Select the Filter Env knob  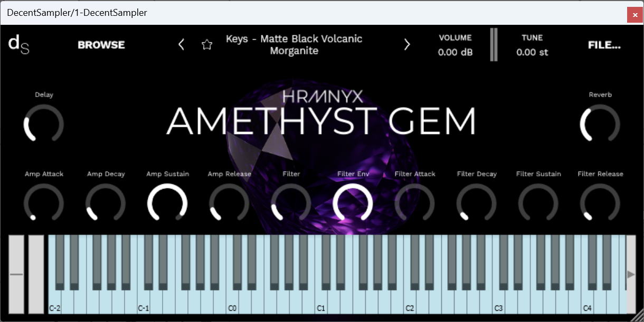click(353, 203)
